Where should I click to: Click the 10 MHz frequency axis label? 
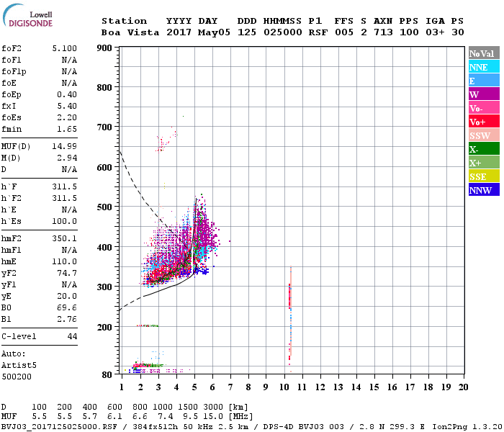coord(284,387)
